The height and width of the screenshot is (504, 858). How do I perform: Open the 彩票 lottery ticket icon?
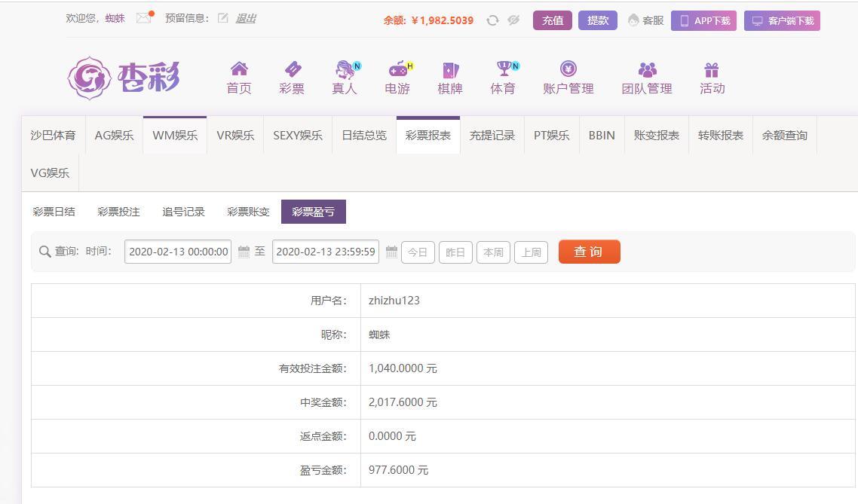tap(292, 69)
